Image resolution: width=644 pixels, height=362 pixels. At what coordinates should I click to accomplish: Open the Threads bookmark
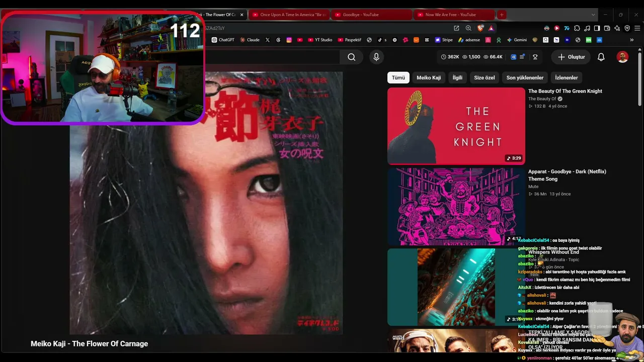tap(278, 40)
